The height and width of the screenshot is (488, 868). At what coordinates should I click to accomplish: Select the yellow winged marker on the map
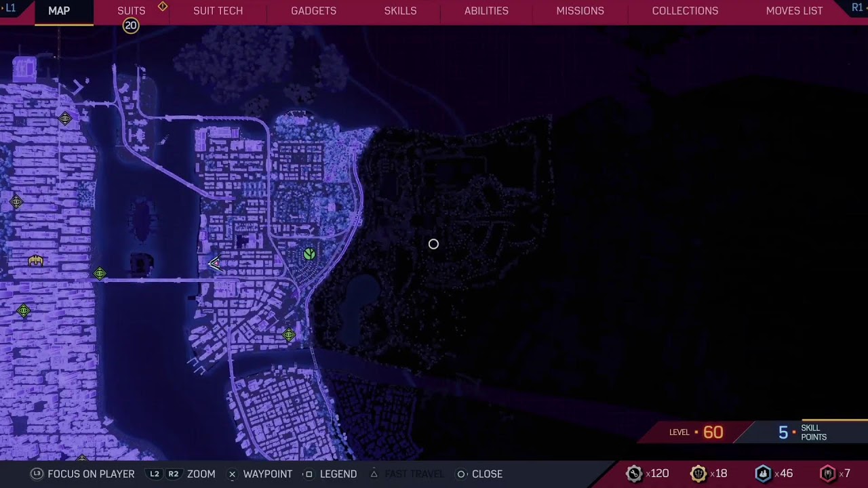coord(36,260)
